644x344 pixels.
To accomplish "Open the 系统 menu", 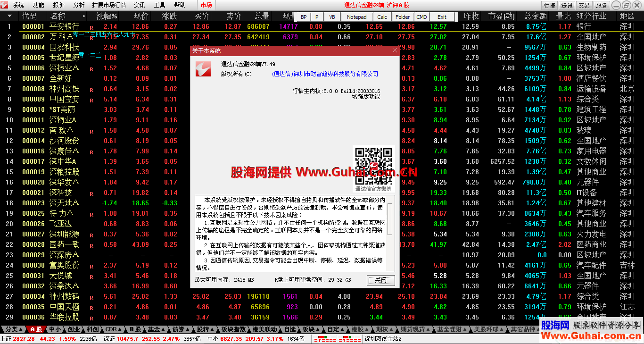I will click(x=18, y=5).
